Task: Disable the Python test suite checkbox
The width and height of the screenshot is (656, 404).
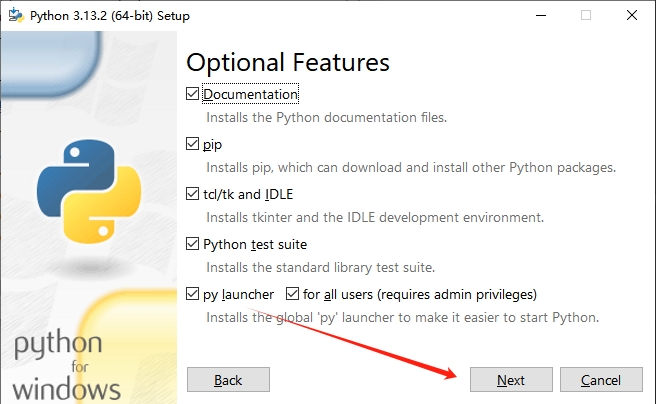Action: click(x=192, y=244)
